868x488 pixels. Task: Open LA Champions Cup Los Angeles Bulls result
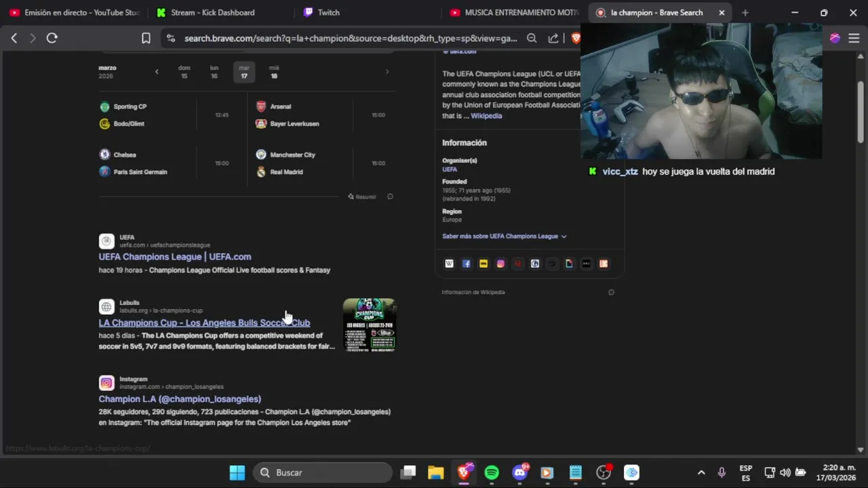(x=204, y=323)
